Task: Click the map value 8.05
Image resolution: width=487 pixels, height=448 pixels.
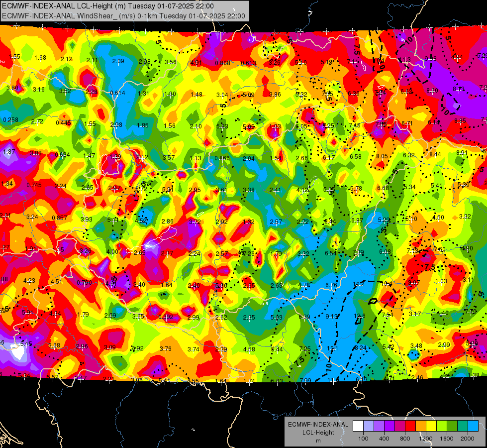Action: (382, 156)
